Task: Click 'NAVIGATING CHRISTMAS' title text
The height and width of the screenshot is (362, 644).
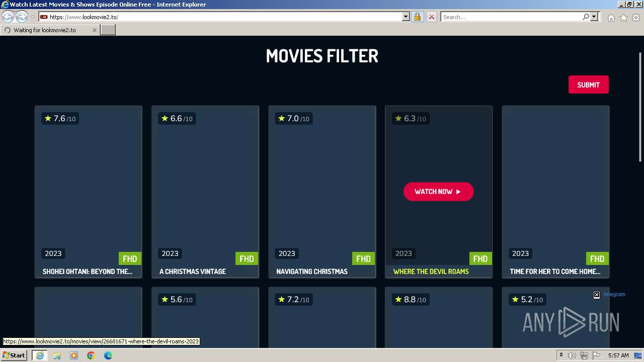Action: coord(312,271)
